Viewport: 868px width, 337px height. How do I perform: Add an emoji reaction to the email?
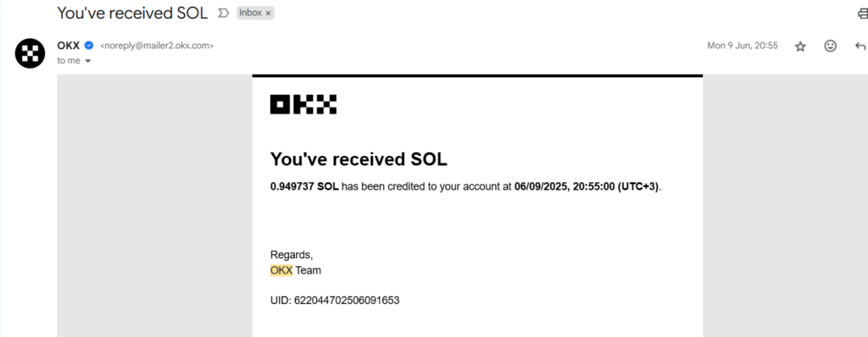[x=831, y=46]
